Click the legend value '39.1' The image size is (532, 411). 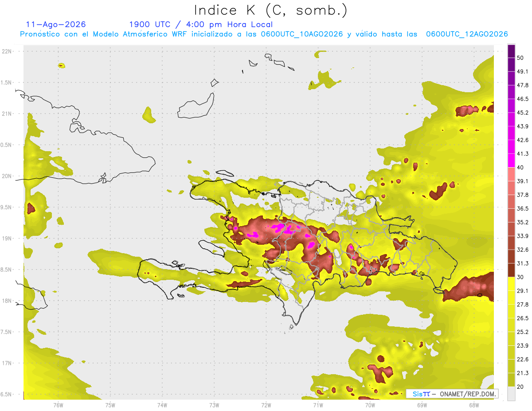pos(523,181)
